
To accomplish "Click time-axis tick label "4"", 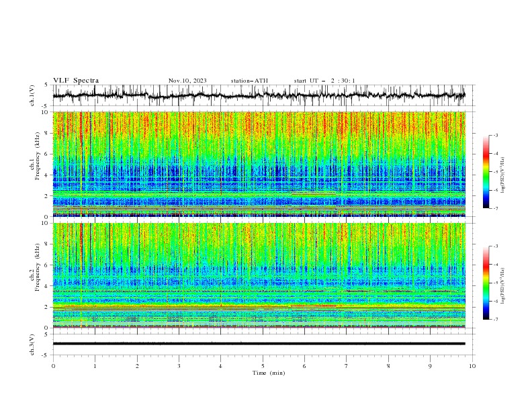I will point(221,366).
